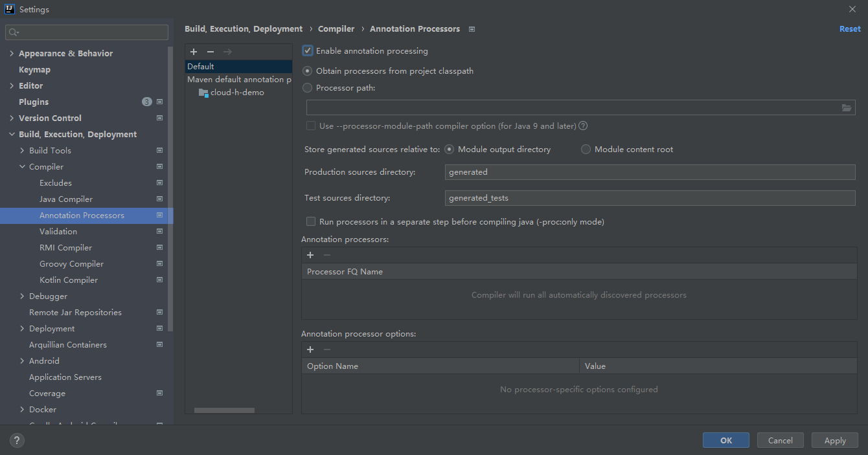This screenshot has height=455, width=868.
Task: Choose Module content root option
Action: click(586, 150)
